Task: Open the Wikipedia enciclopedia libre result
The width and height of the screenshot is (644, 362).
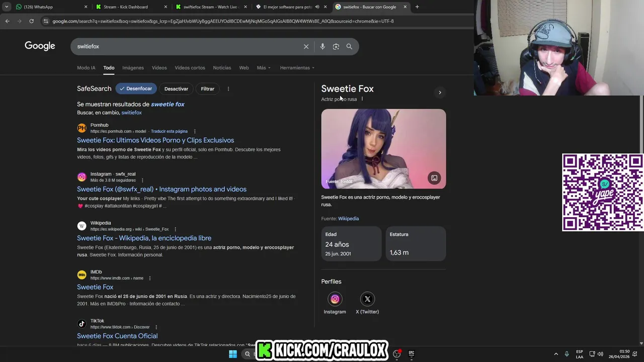Action: [144, 238]
